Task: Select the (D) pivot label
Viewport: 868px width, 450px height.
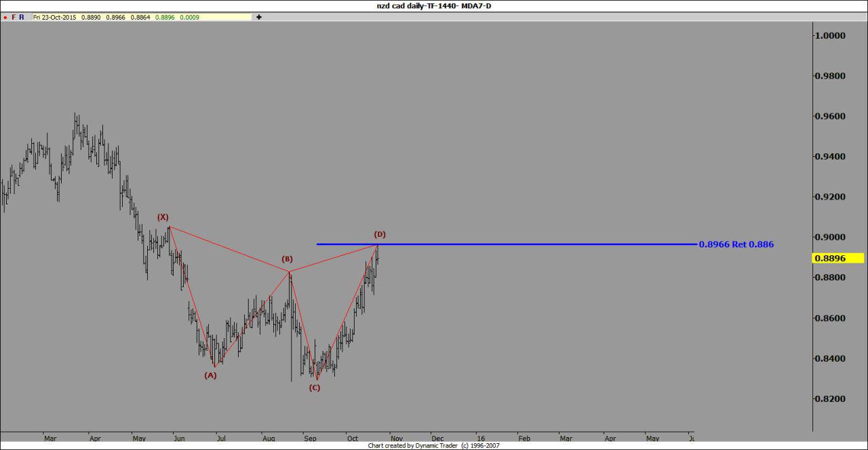Action: pos(380,234)
